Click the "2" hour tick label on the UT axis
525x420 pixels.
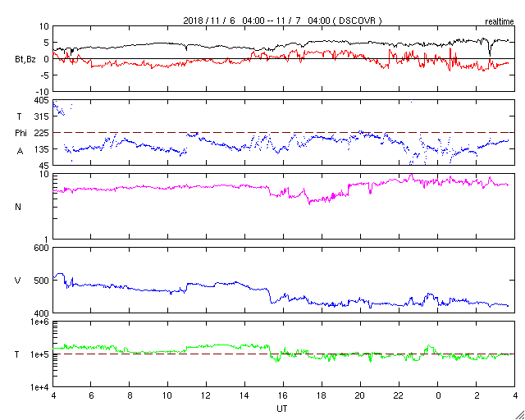coord(476,395)
